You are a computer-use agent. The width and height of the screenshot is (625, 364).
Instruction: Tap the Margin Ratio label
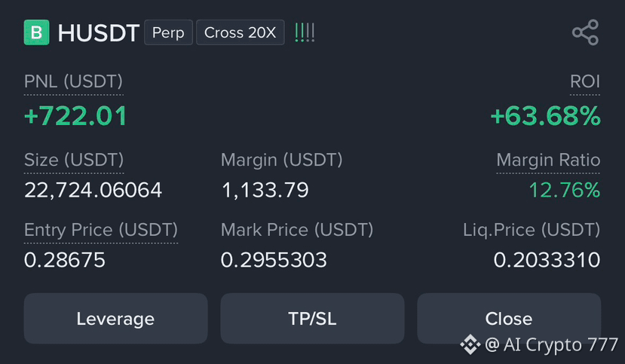[548, 160]
